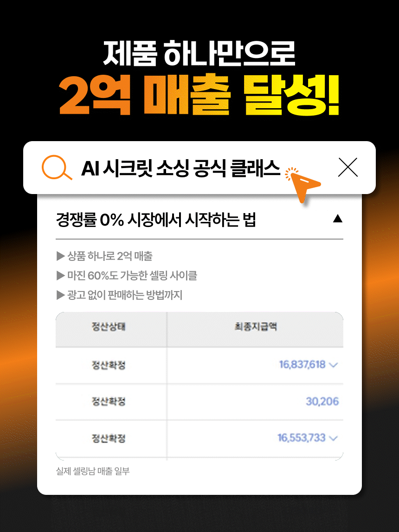The image size is (399, 532).
Task: Click the 최종지급액 column header
Action: tap(256, 326)
